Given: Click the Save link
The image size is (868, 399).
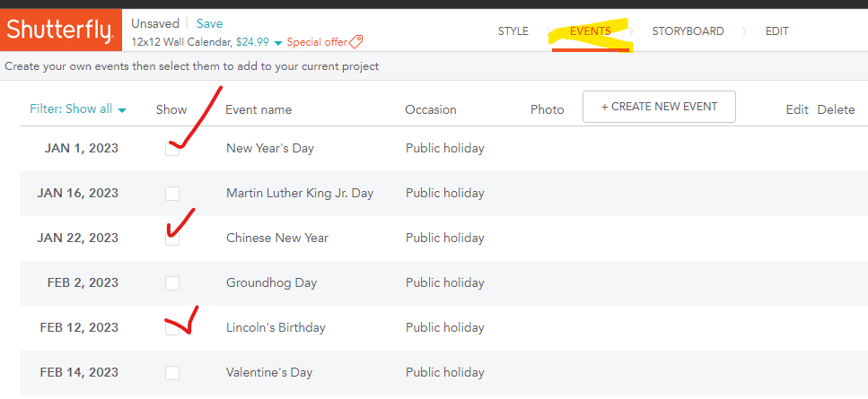Looking at the screenshot, I should click(x=209, y=23).
